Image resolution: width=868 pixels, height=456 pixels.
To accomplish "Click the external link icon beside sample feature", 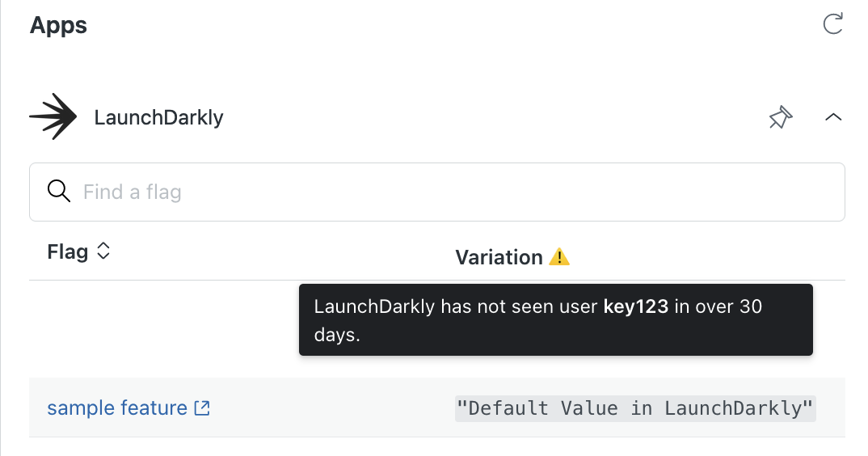I will [x=202, y=408].
